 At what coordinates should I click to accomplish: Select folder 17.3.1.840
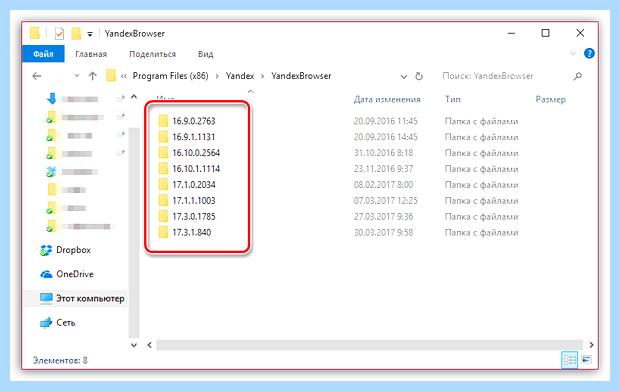(x=192, y=232)
